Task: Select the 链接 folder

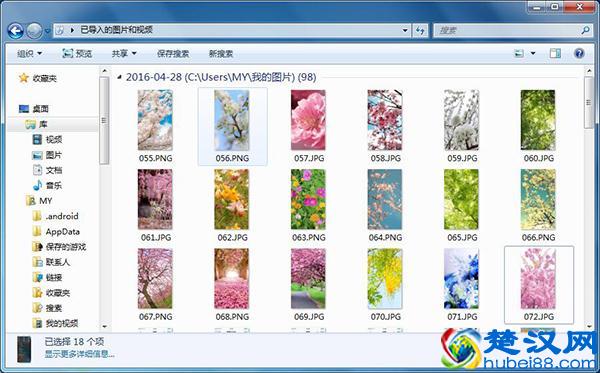Action: tap(47, 277)
